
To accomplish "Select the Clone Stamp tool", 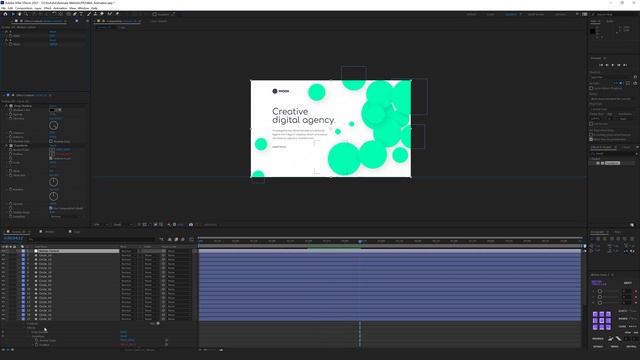I will pos(96,14).
